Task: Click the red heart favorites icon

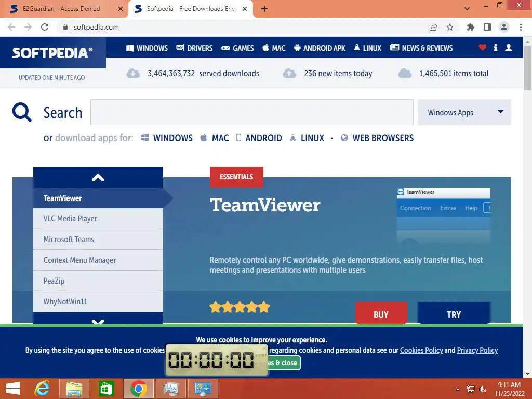Action: click(x=483, y=47)
